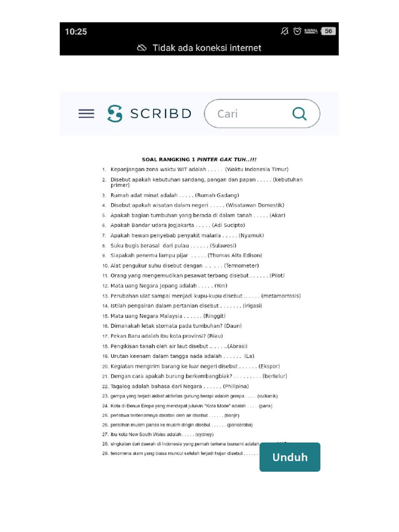Click the Unduh download button
Viewport: 399px width, 532px height.
290,457
